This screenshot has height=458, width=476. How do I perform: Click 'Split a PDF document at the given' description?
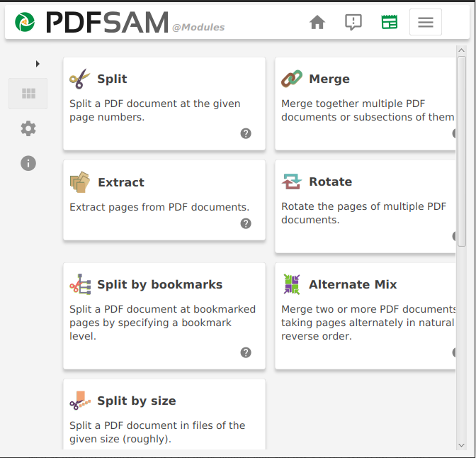click(155, 104)
